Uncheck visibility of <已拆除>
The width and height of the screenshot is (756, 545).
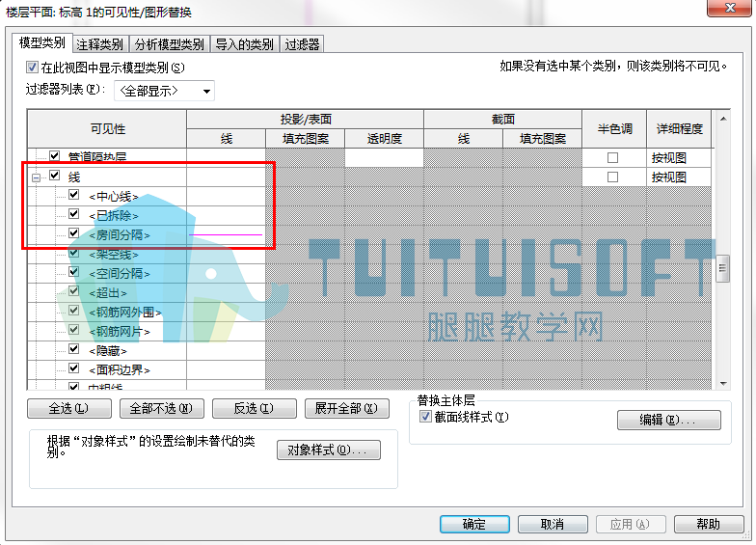(73, 214)
